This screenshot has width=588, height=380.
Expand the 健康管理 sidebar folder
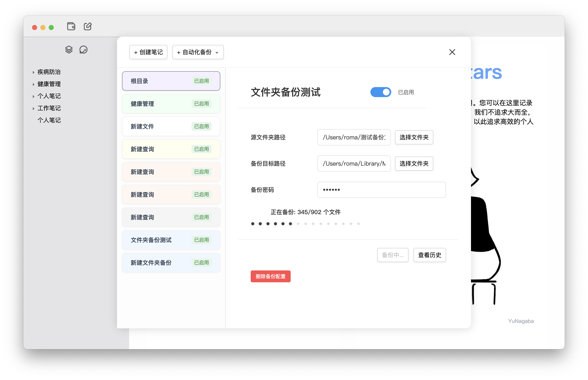pyautogui.click(x=33, y=84)
